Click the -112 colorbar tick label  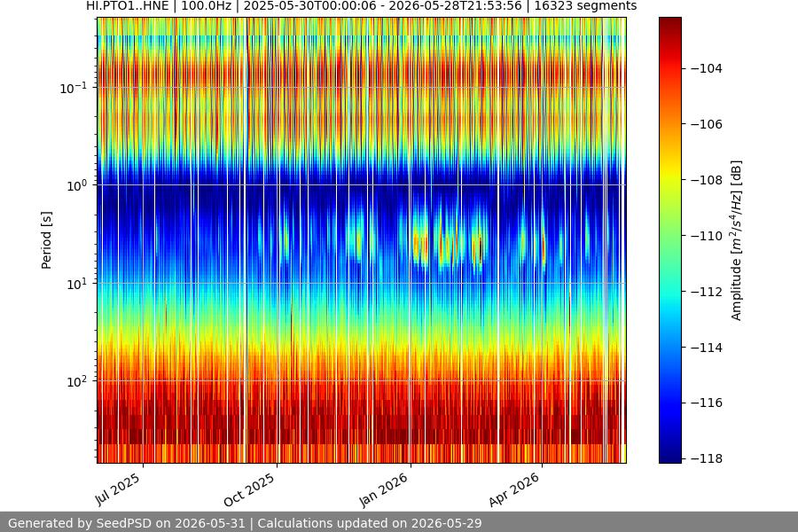pos(707,292)
